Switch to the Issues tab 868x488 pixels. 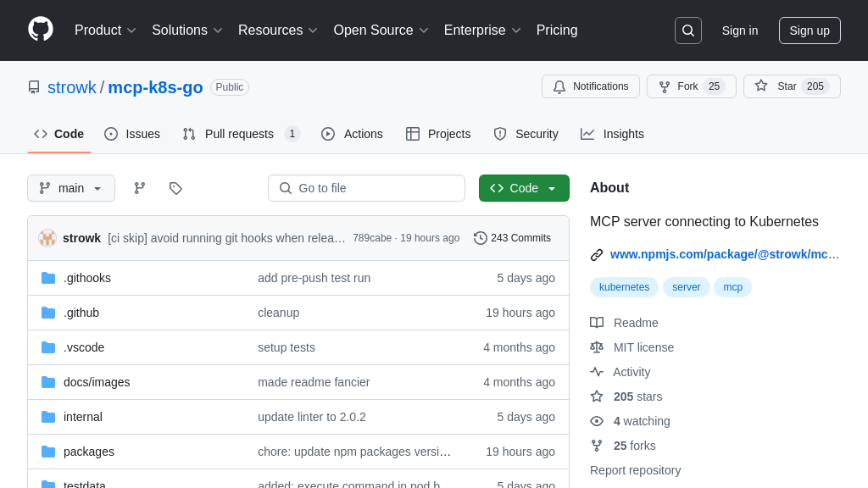pyautogui.click(x=132, y=134)
